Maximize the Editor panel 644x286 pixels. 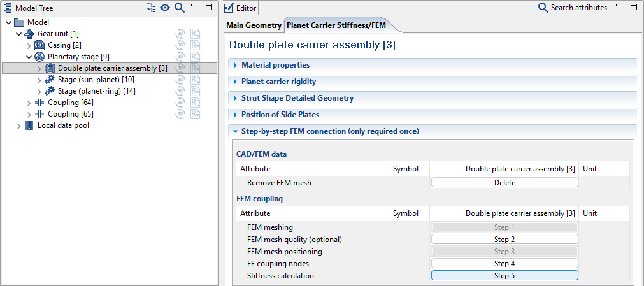click(x=634, y=7)
